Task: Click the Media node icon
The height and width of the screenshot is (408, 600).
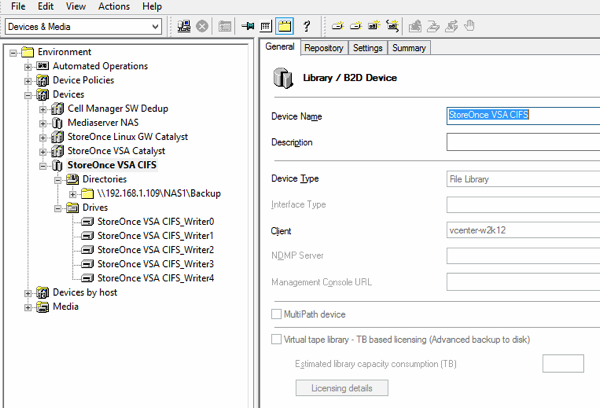Action: 42,307
